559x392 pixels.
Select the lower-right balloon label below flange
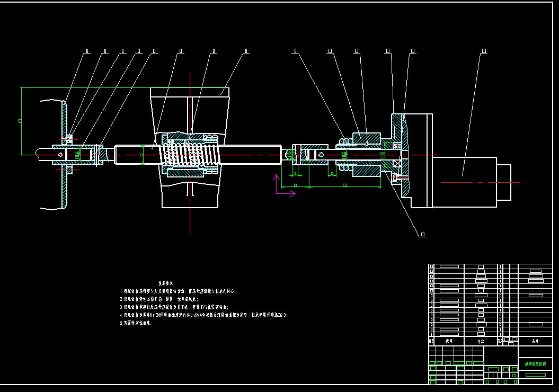[422, 235]
